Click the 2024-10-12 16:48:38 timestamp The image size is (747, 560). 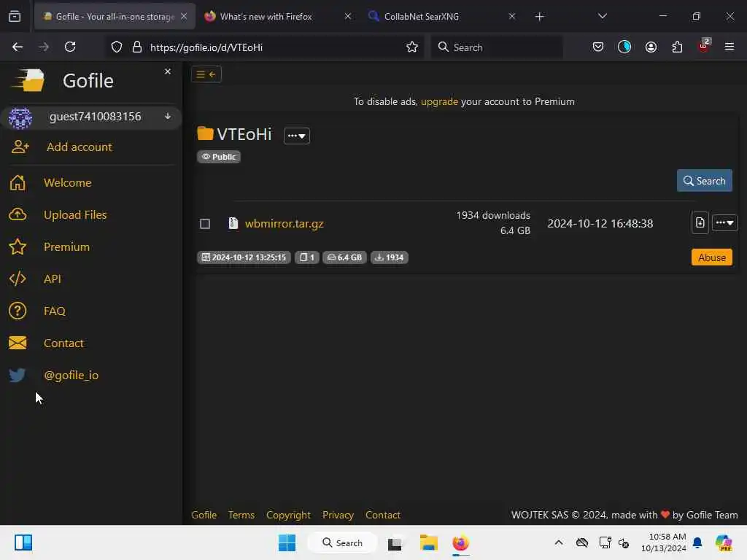(600, 223)
